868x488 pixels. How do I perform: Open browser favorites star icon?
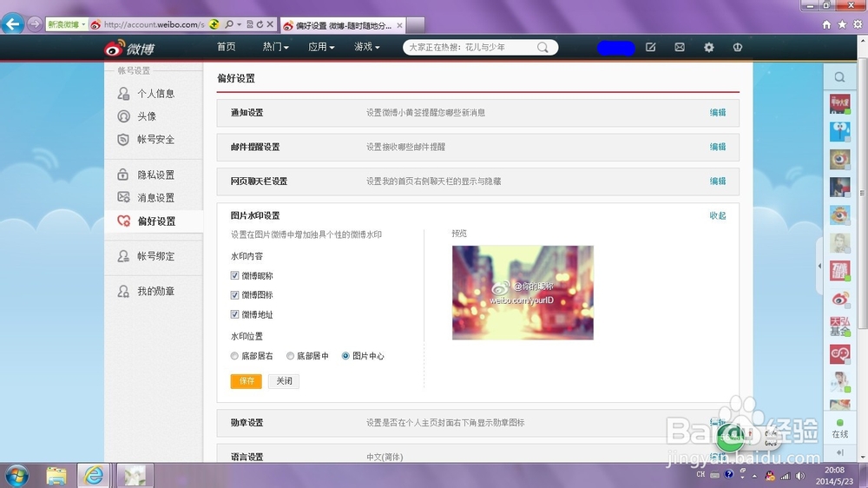tap(842, 24)
